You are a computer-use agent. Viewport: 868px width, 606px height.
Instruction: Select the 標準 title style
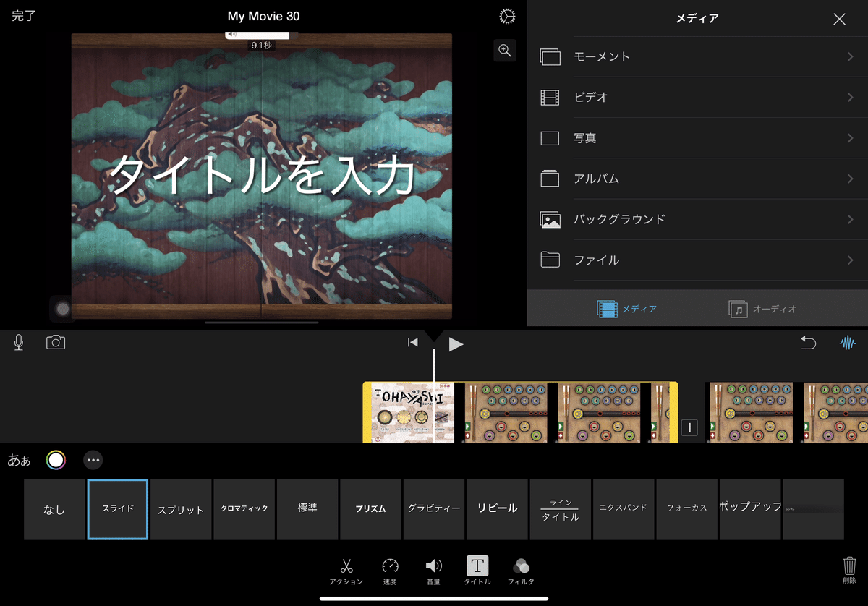307,509
